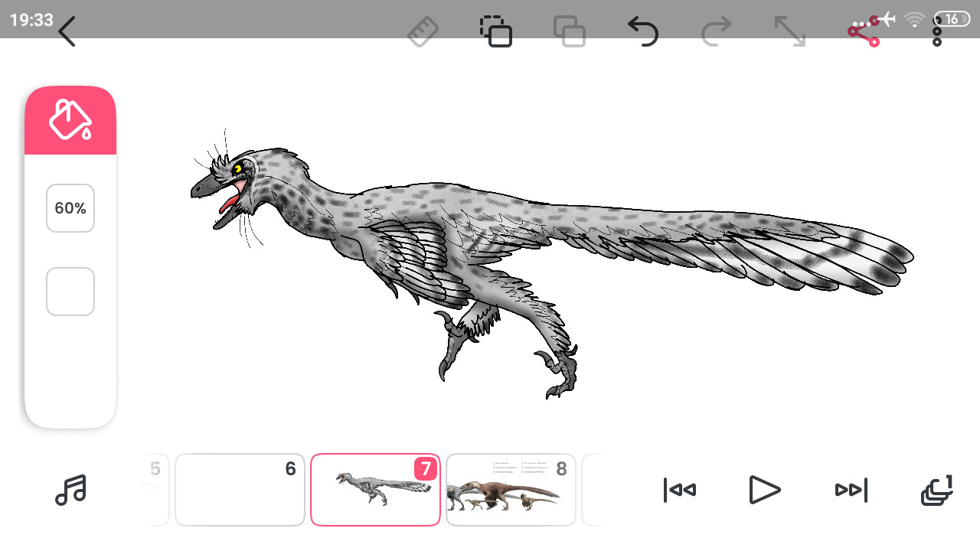980x551 pixels.
Task: Select frame 8 with the size chart
Action: point(511,490)
